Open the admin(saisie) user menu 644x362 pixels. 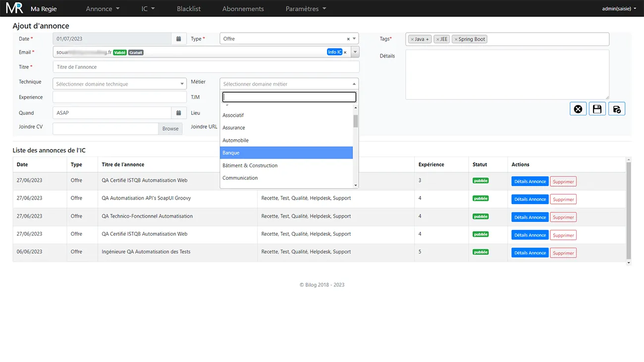pos(619,8)
